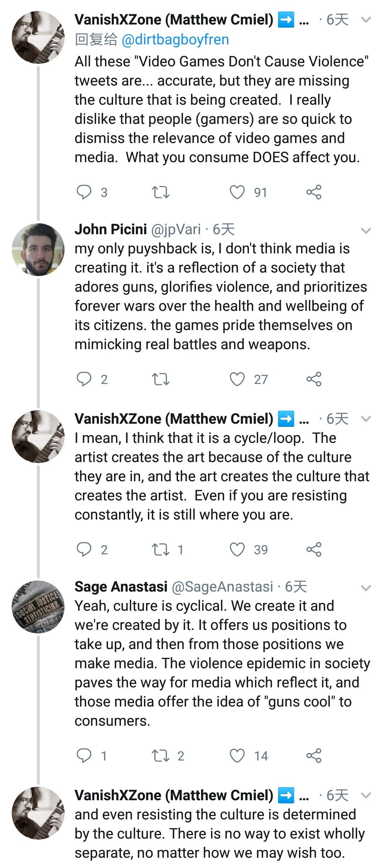Retweet the cycle/loop tweet
The width and height of the screenshot is (383, 868).
[x=160, y=549]
